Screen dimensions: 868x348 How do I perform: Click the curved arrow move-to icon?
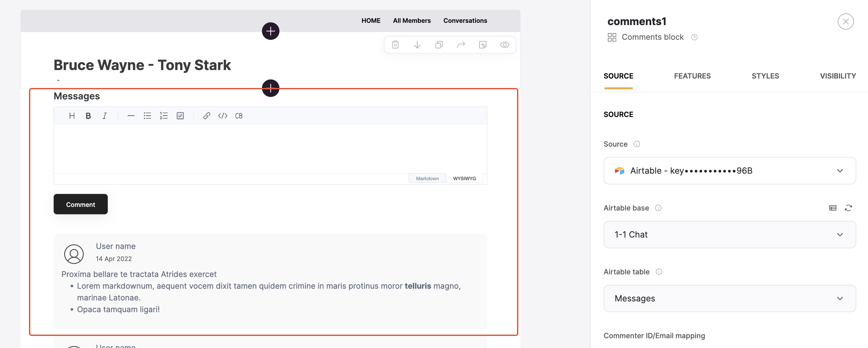tap(461, 45)
